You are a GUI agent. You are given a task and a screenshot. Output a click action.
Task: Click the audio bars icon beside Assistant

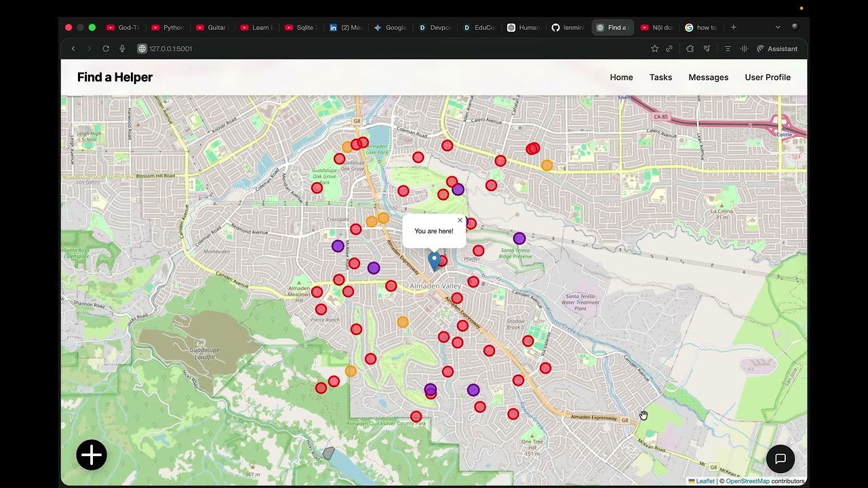pos(744,49)
